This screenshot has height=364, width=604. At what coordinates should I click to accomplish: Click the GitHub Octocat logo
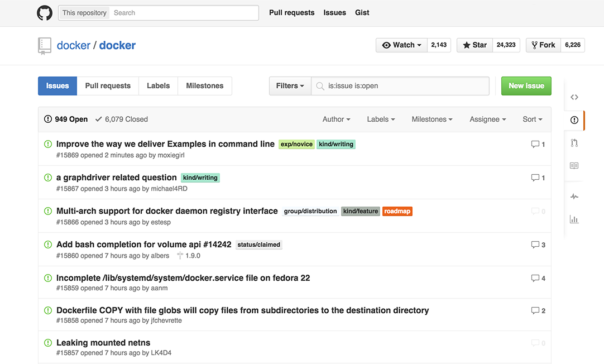click(x=45, y=13)
